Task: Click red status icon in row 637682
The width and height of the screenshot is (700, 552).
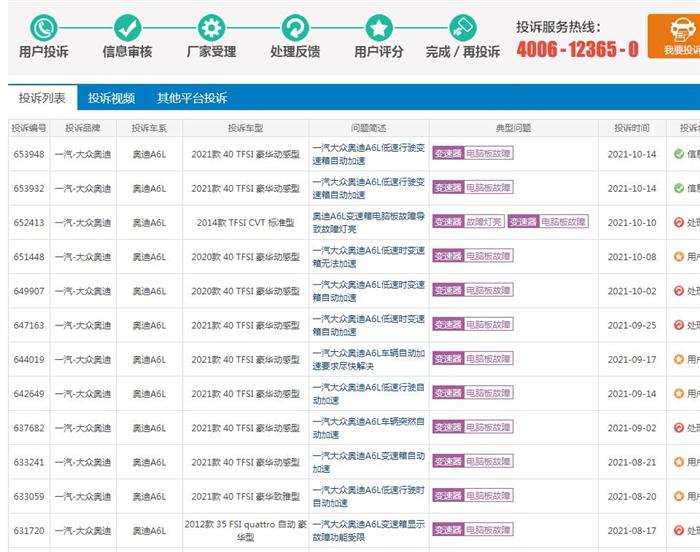Action: coord(679,428)
